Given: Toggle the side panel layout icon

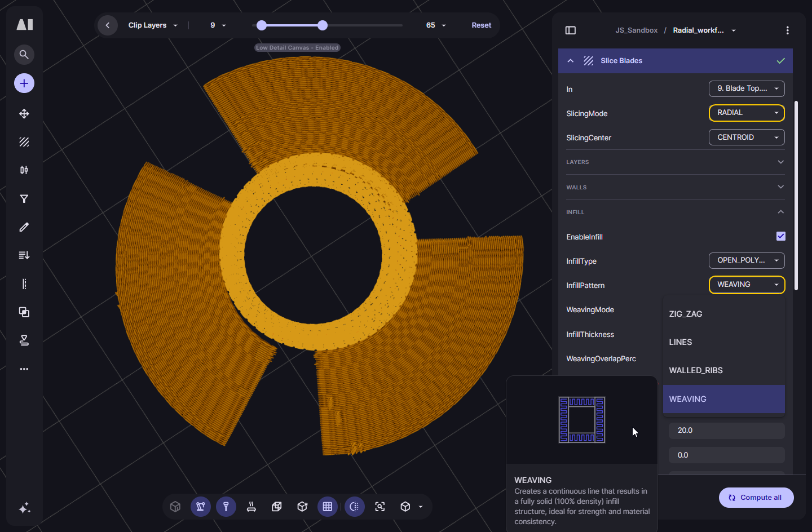Looking at the screenshot, I should (x=571, y=30).
